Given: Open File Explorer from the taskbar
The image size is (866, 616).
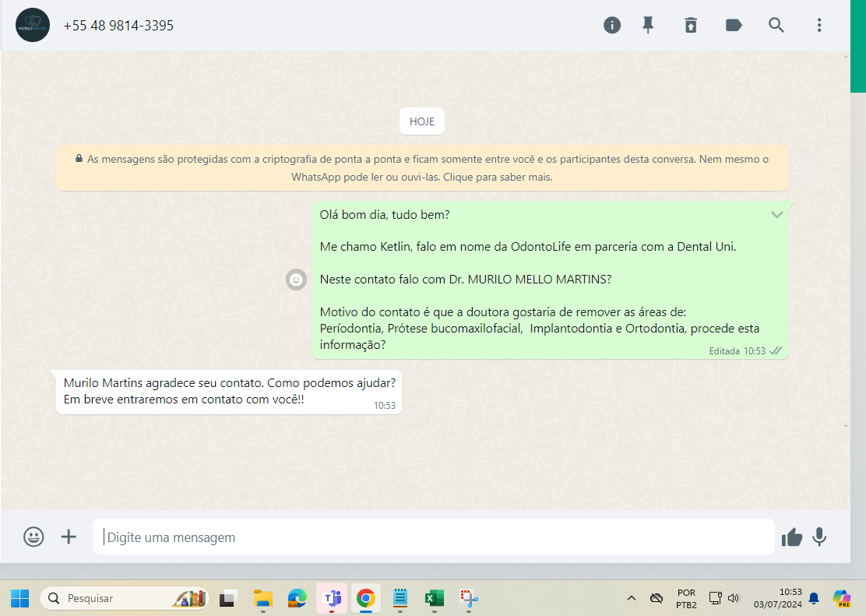Looking at the screenshot, I should [263, 598].
